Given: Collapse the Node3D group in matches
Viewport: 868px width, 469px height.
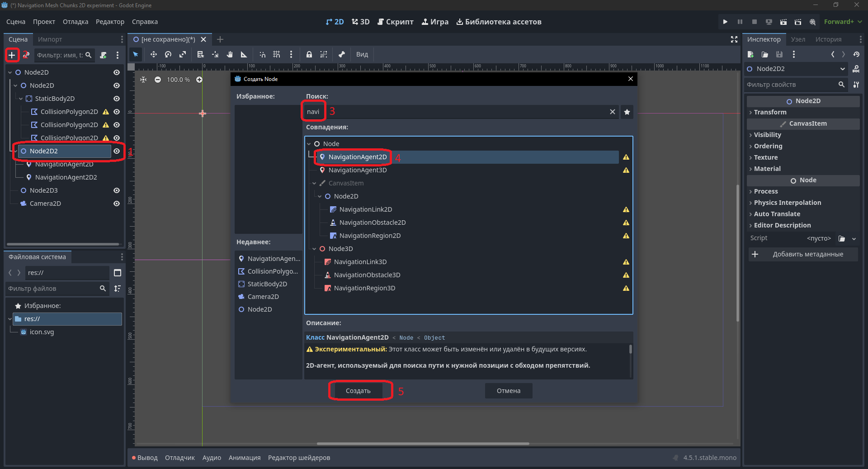Looking at the screenshot, I should [x=314, y=249].
